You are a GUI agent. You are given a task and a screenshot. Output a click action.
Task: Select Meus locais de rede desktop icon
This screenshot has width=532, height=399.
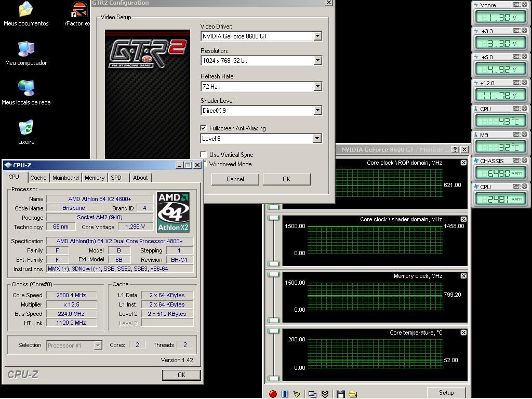coord(26,92)
